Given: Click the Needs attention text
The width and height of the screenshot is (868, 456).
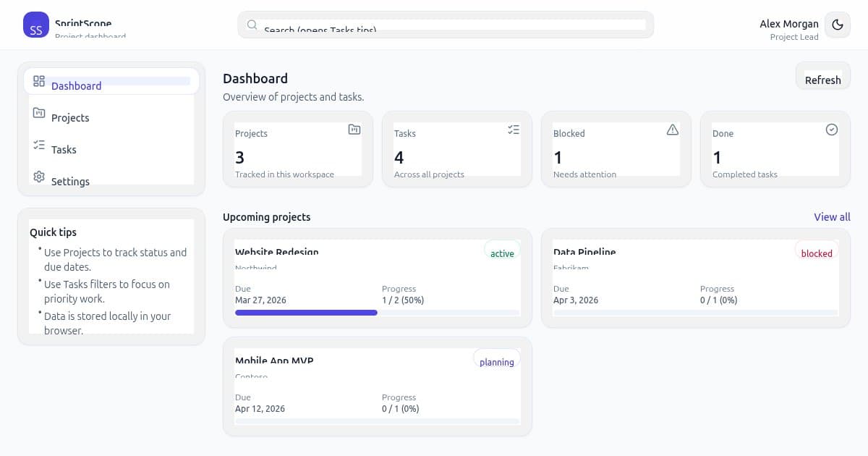Looking at the screenshot, I should [x=584, y=174].
